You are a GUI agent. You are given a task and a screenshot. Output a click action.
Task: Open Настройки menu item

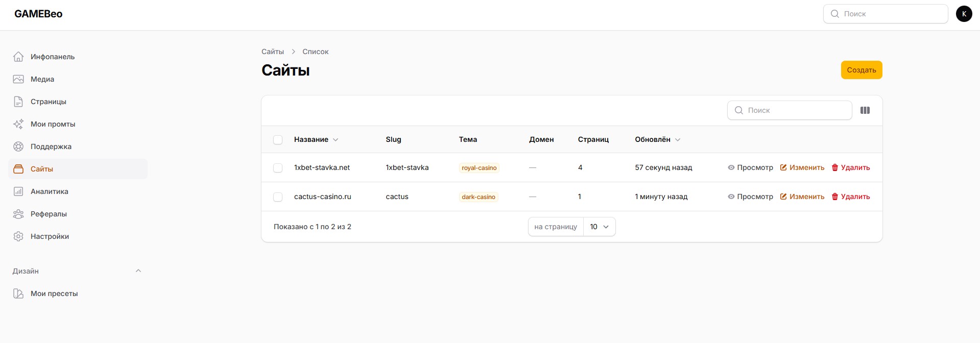[78, 236]
